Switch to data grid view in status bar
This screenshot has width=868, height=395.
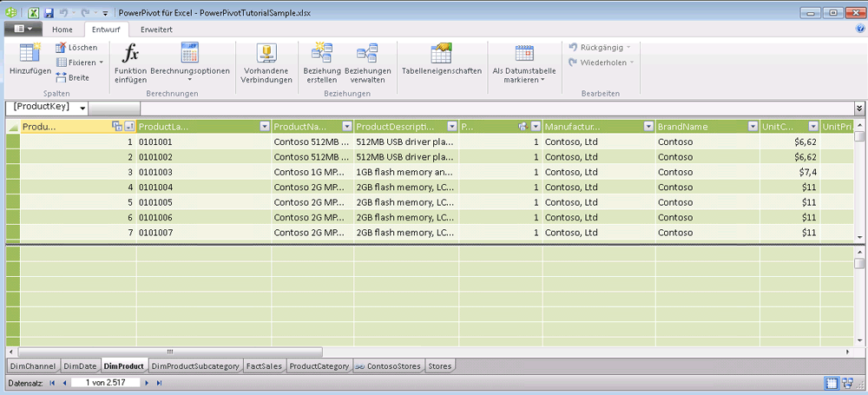pos(831,382)
